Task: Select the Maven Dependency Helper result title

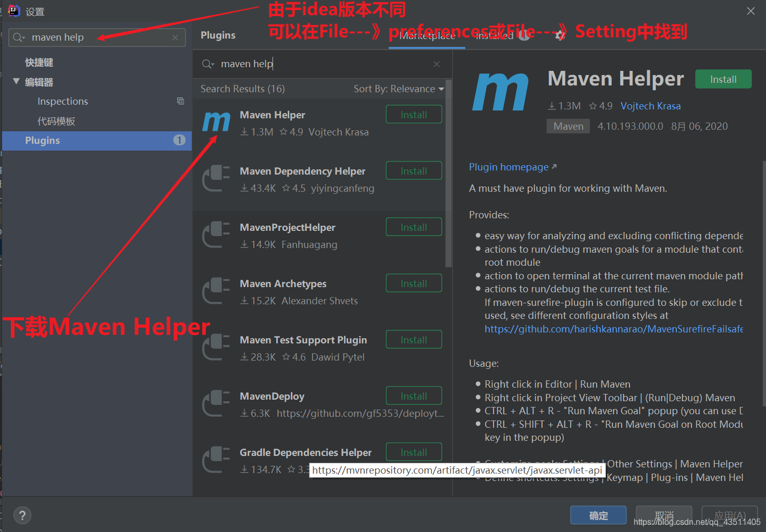Action: (x=302, y=171)
